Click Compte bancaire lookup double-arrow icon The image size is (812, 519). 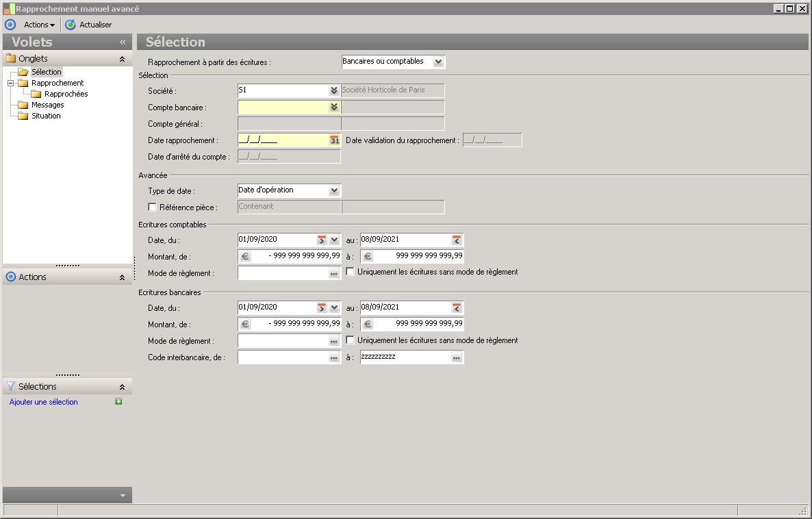click(x=333, y=107)
